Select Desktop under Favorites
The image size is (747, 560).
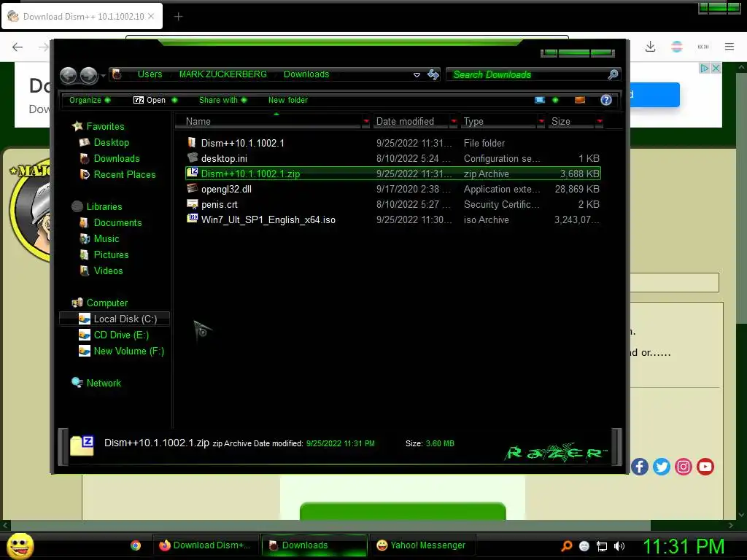111,142
